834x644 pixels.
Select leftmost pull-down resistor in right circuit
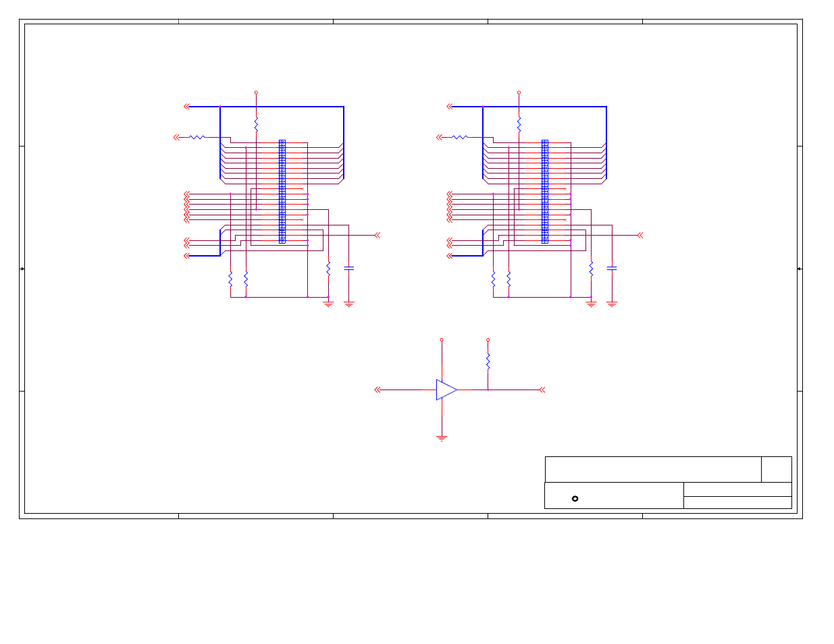tap(493, 279)
